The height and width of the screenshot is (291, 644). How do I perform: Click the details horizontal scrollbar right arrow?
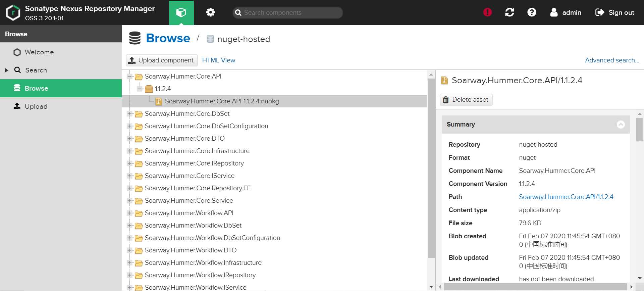(632, 287)
